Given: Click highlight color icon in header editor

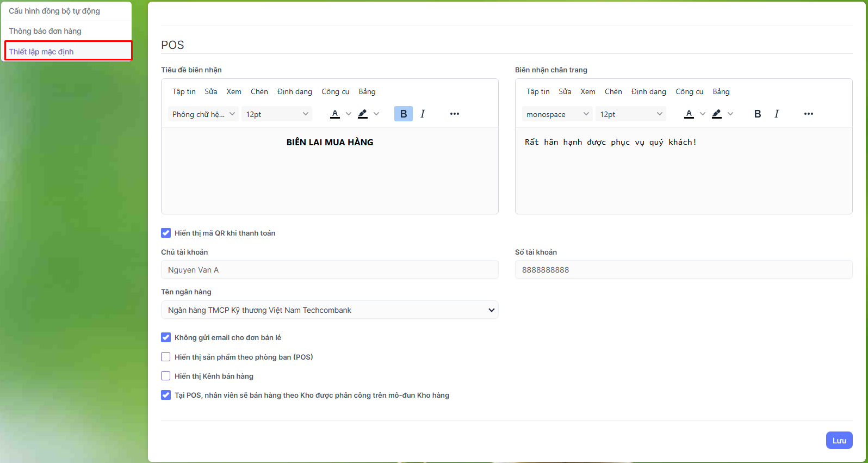Looking at the screenshot, I should click(x=363, y=114).
